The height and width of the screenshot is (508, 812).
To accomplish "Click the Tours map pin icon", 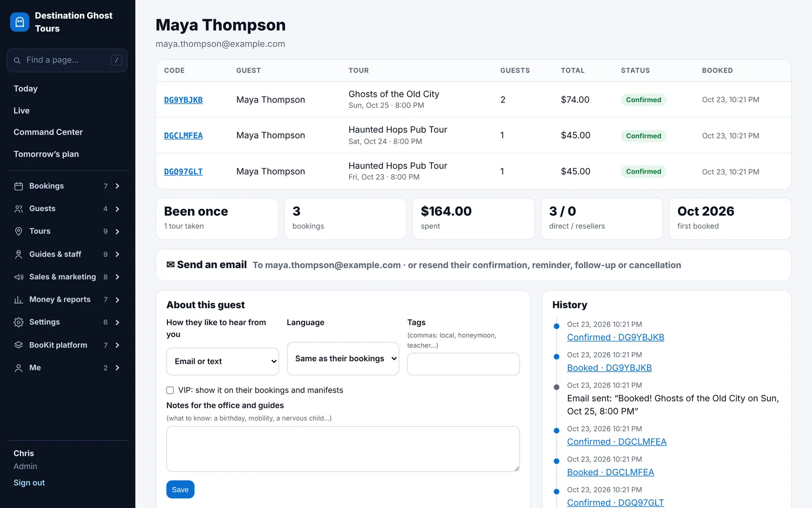I will click(19, 231).
